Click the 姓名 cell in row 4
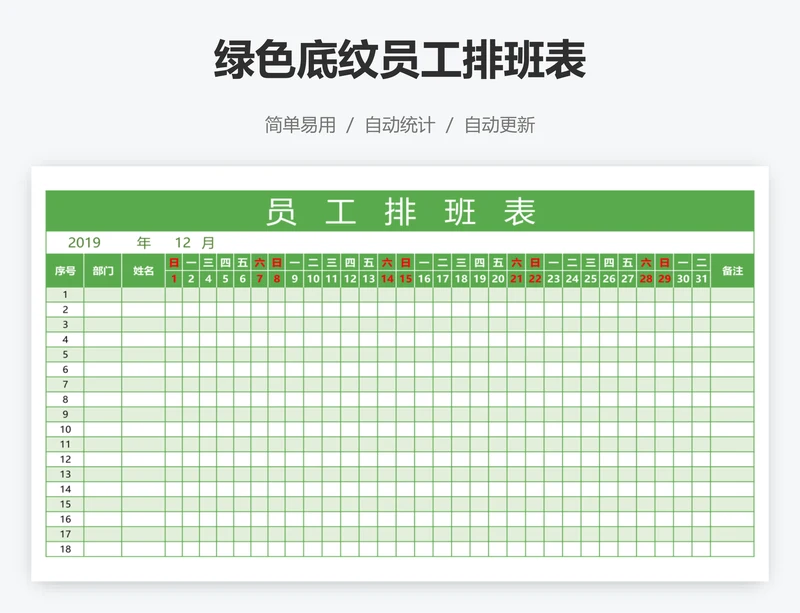This screenshot has width=800, height=613. click(x=143, y=339)
